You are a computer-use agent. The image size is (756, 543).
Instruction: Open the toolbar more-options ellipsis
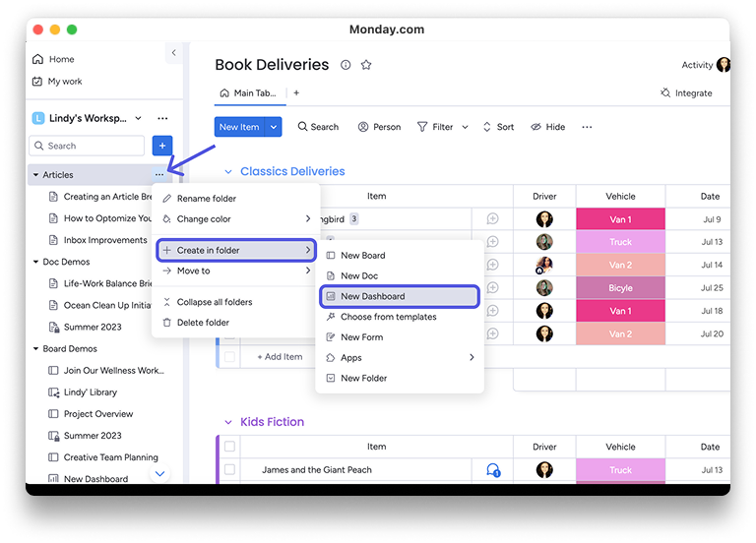[x=587, y=127]
